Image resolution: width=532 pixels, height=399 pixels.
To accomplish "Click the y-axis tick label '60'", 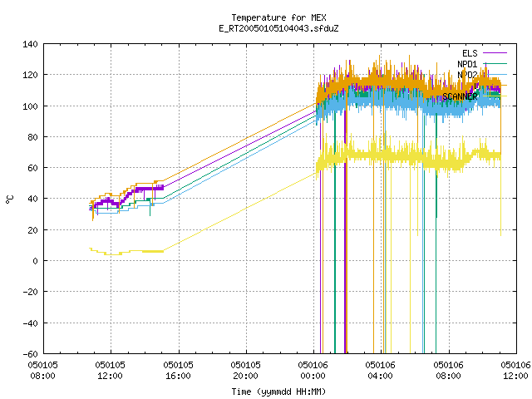I will coord(33,168).
